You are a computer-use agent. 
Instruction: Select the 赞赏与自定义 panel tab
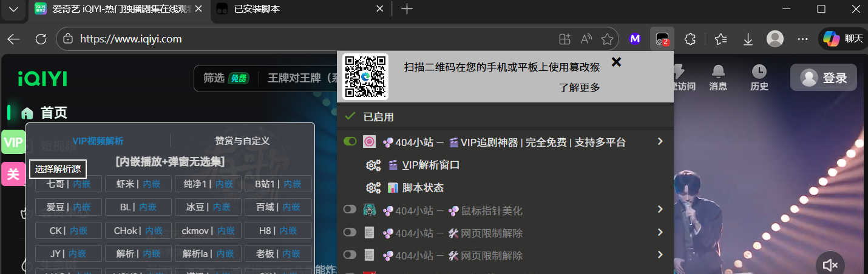pos(242,141)
